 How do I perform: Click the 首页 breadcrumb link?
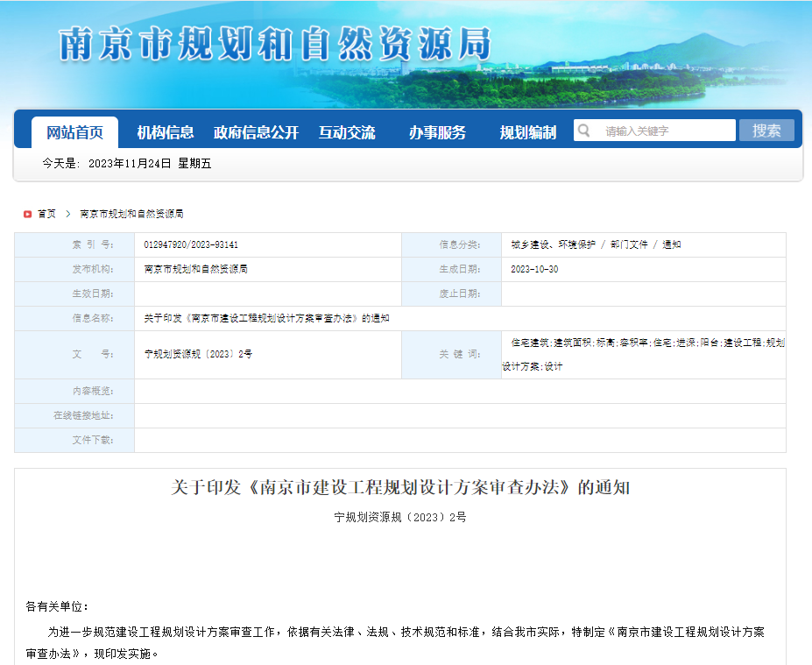click(x=46, y=214)
